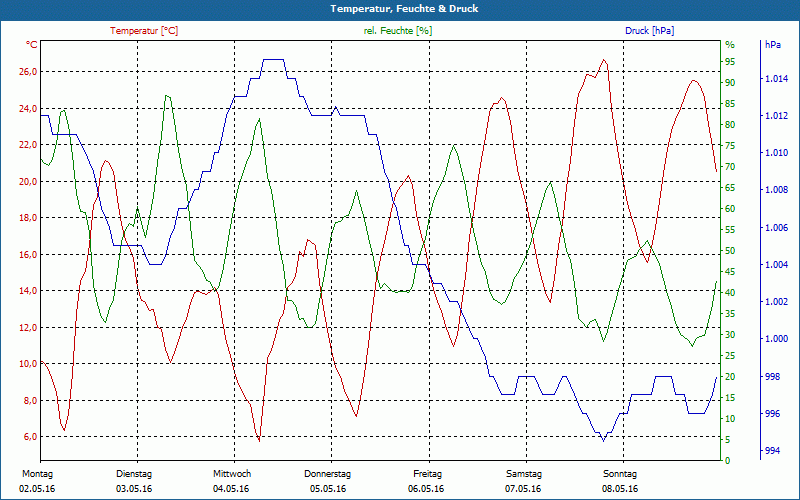Click the '20,0' temperature axis value
The image size is (800, 500).
[x=28, y=181]
